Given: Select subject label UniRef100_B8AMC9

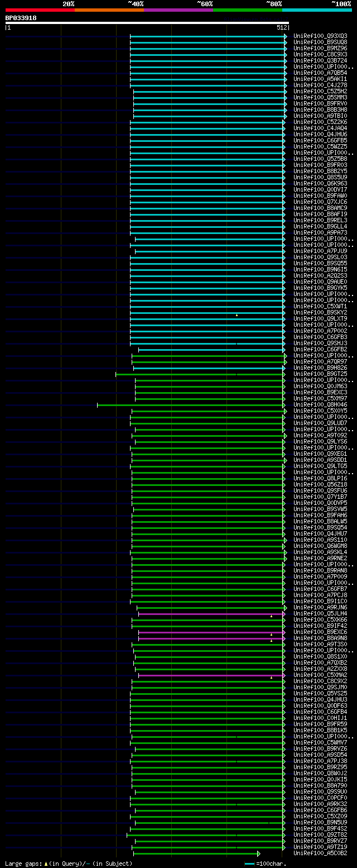Looking at the screenshot, I should tap(320, 208).
